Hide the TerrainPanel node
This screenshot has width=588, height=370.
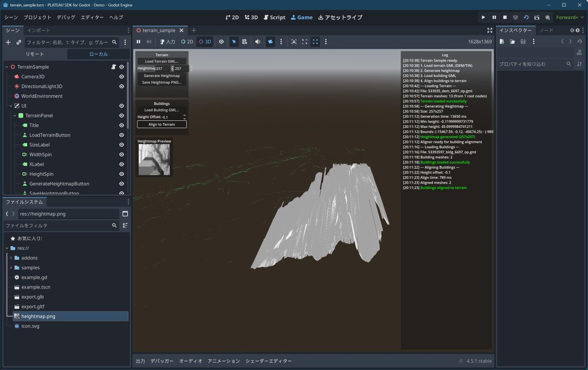point(122,116)
